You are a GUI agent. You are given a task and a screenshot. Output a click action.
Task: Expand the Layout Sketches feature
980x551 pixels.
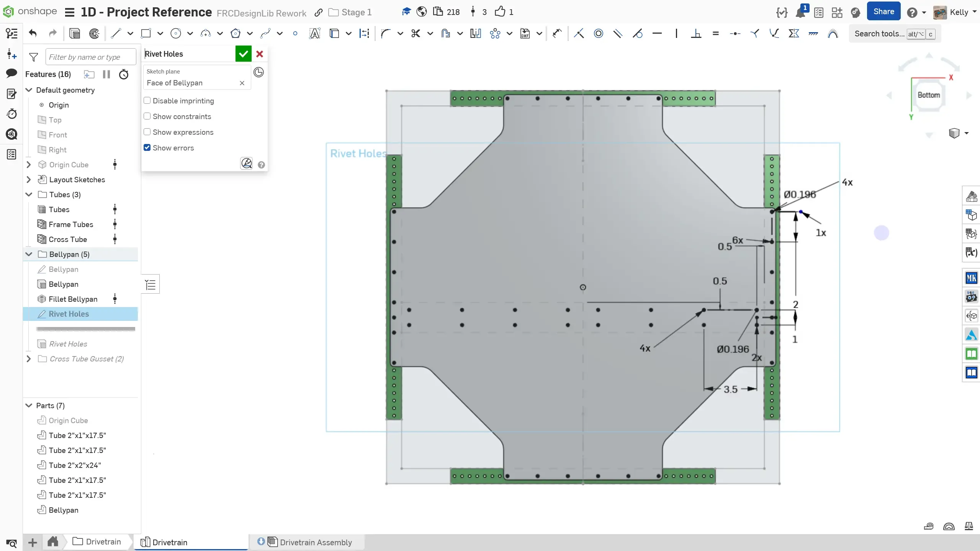point(29,180)
